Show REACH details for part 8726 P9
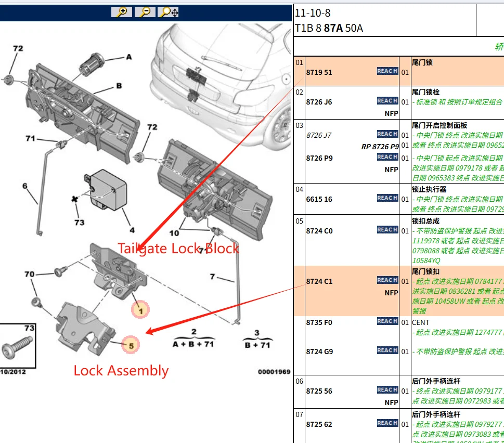This screenshot has width=504, height=443. click(x=387, y=157)
